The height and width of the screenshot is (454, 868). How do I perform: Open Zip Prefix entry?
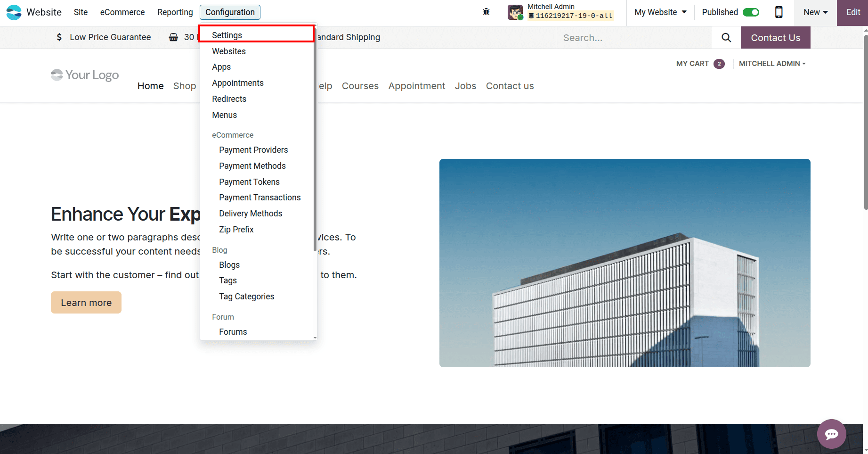pyautogui.click(x=257, y=230)
